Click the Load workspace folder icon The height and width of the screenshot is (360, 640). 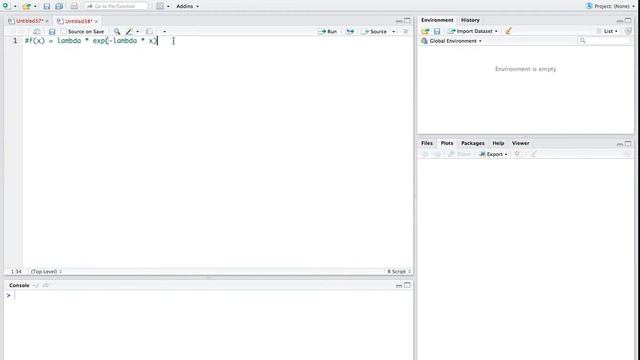point(425,31)
